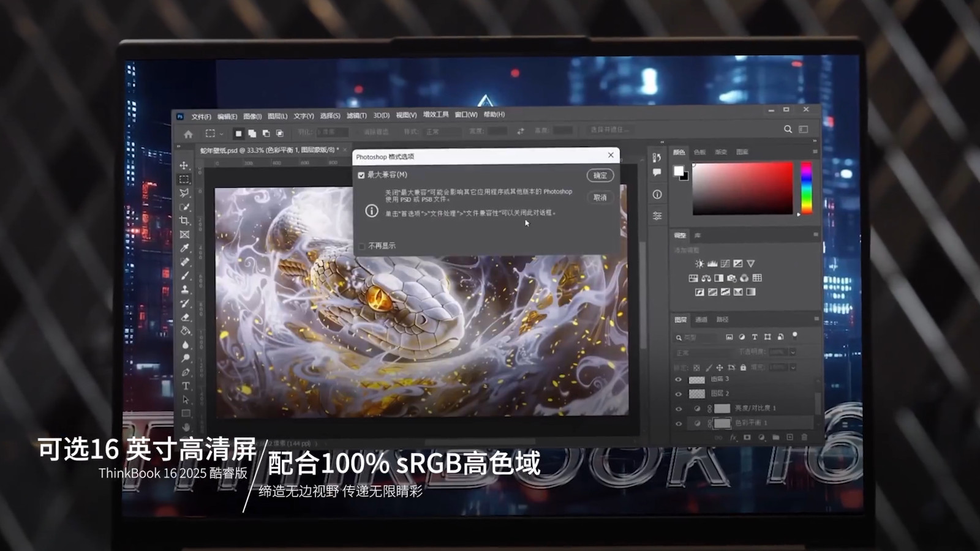
Task: Open the Properties info panel icon
Action: (657, 195)
